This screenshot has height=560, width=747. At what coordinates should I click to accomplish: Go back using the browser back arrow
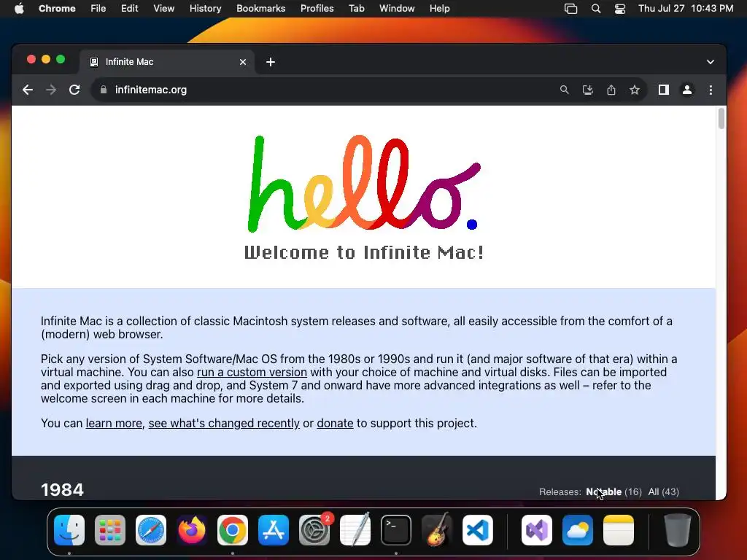tap(28, 90)
